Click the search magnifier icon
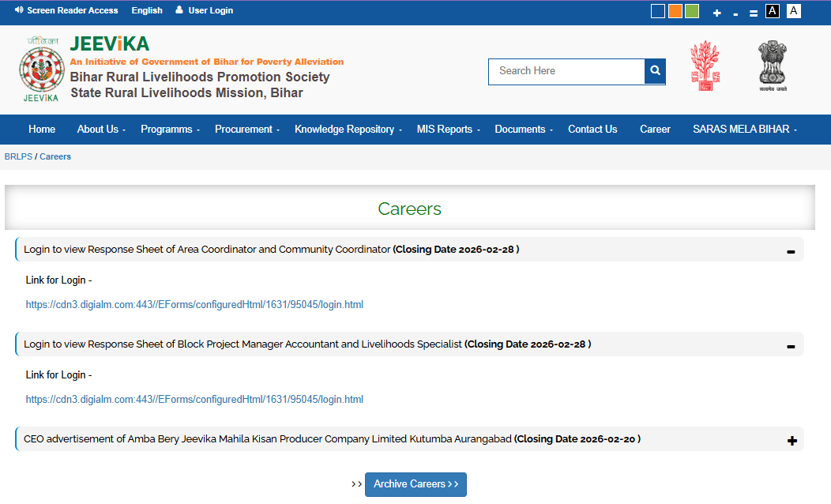Image resolution: width=831 pixels, height=504 pixels. pyautogui.click(x=655, y=71)
